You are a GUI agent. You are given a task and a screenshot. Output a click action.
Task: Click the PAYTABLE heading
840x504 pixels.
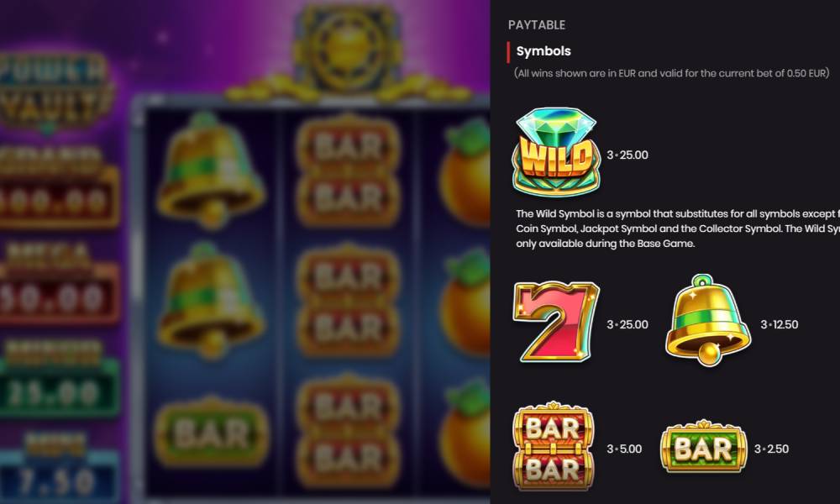(x=536, y=25)
